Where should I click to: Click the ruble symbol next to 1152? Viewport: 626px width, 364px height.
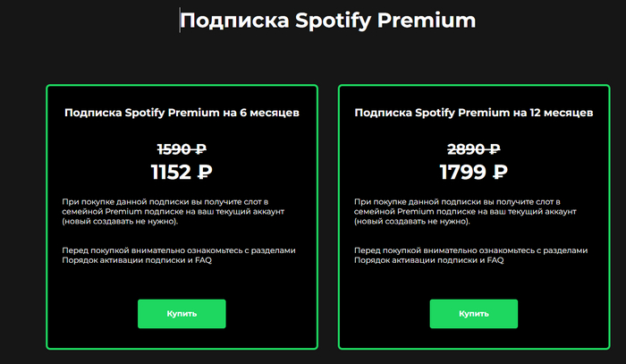tap(207, 171)
